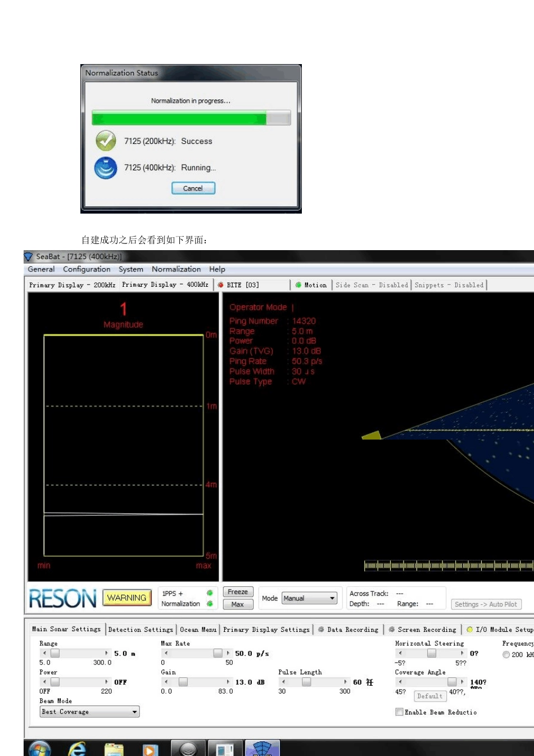534x756 pixels.
Task: Click the 1PPS green status light
Action: [210, 593]
